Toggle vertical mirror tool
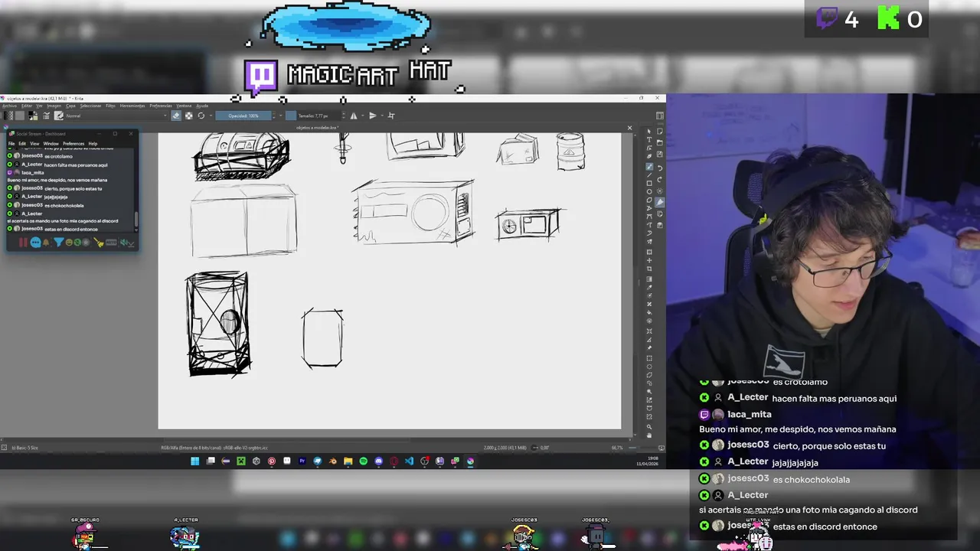 [x=373, y=116]
